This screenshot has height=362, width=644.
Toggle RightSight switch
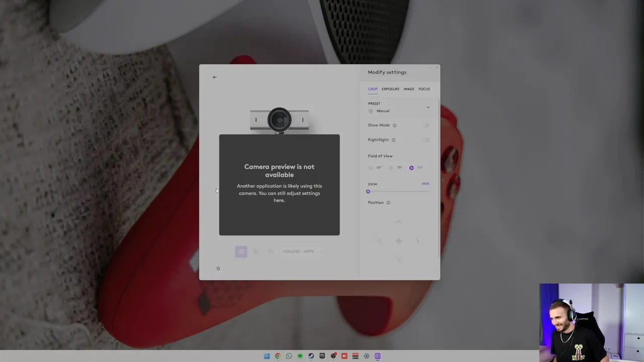coord(426,140)
